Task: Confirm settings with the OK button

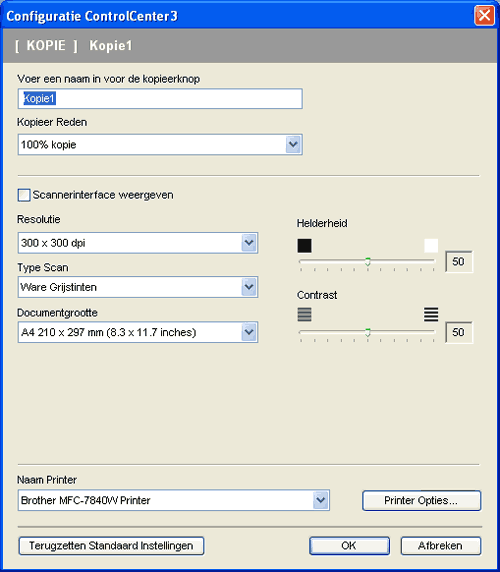Action: click(349, 545)
